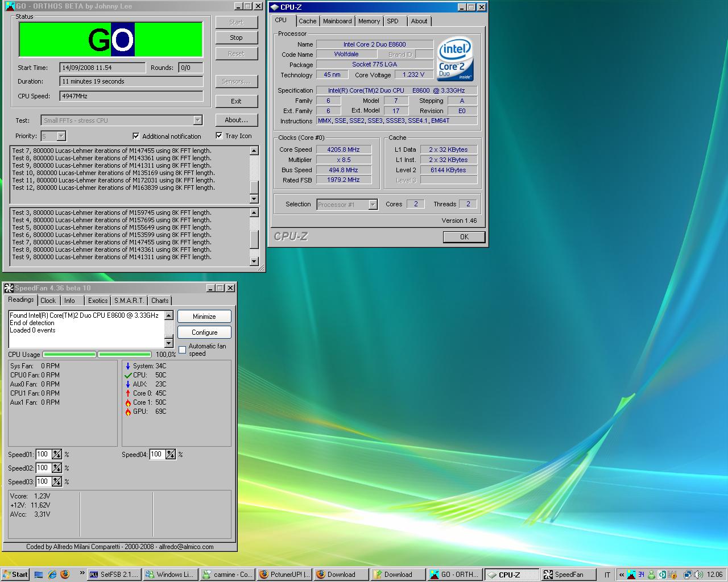Switch to PctunerUP Firefox taskbar button
Screen dimensions: 728x582
tap(284, 575)
